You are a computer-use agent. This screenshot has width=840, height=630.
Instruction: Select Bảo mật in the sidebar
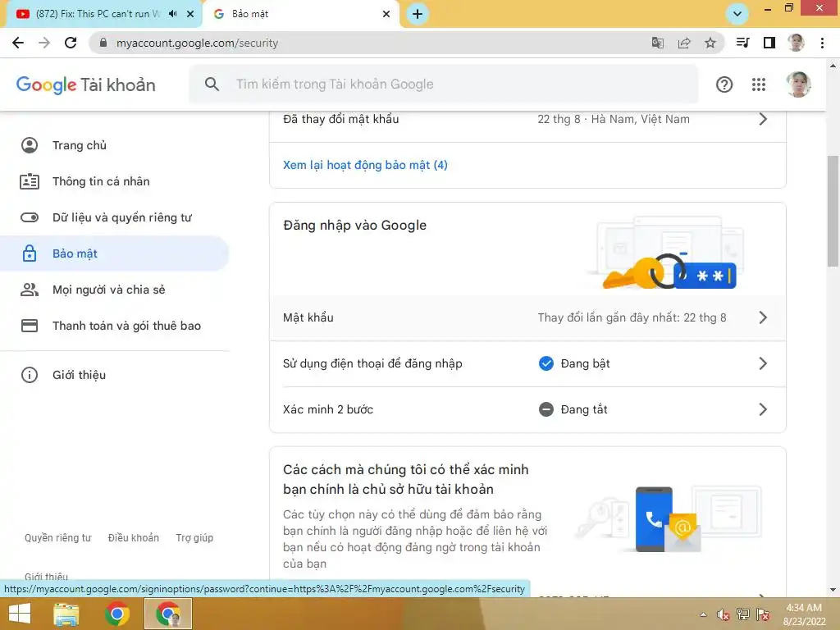115,253
